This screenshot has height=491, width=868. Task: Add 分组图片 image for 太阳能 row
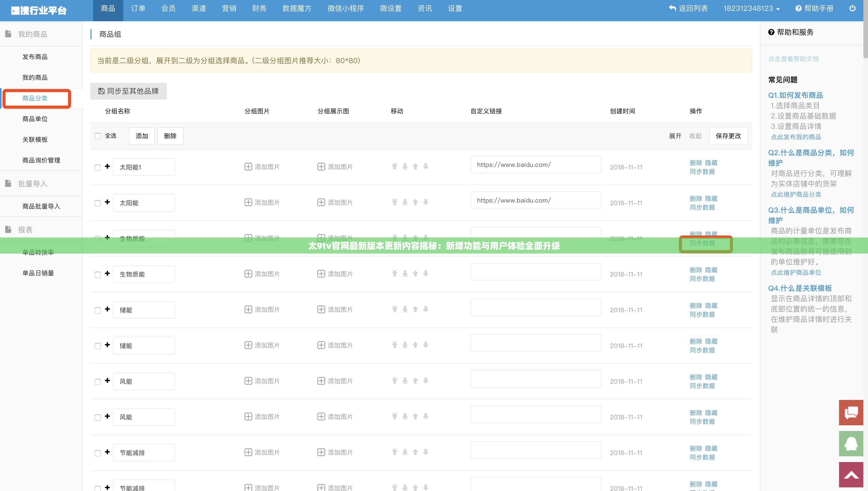pyautogui.click(x=262, y=202)
